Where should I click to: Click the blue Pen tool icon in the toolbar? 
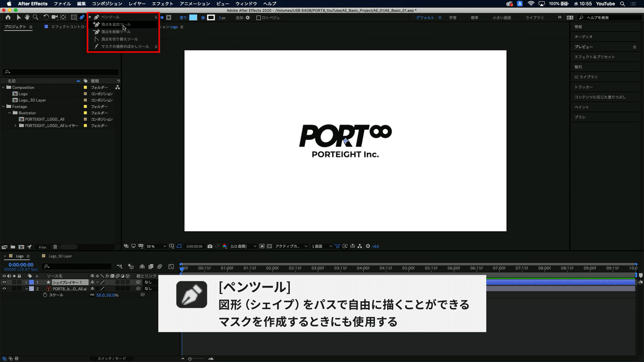[x=82, y=17]
